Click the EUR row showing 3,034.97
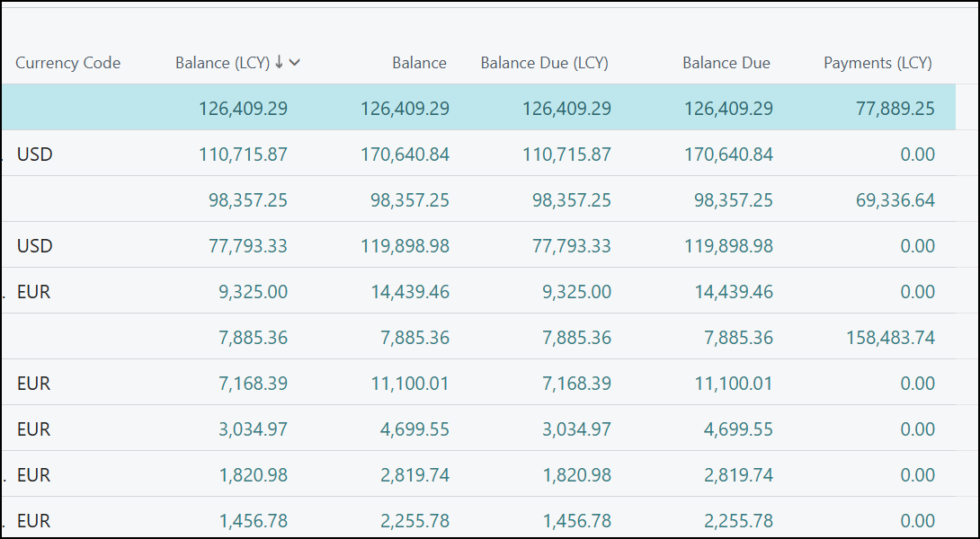This screenshot has width=980, height=539. pyautogui.click(x=32, y=429)
